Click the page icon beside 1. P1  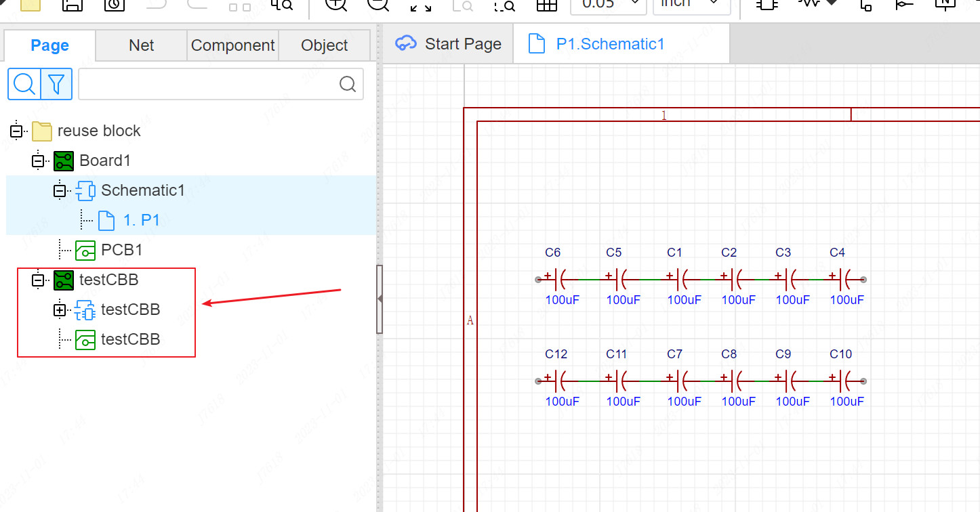[107, 220]
